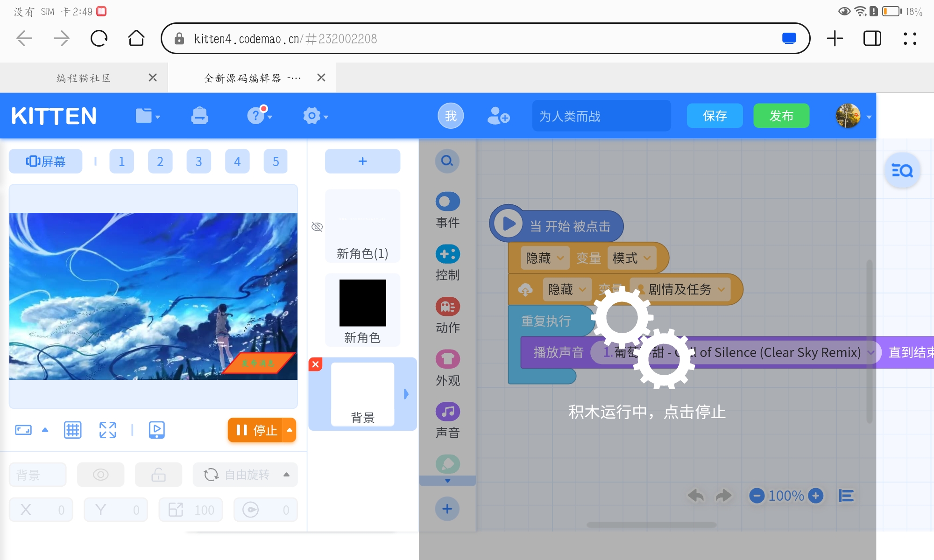Expand more block categories arrow
The height and width of the screenshot is (560, 934).
click(x=447, y=481)
